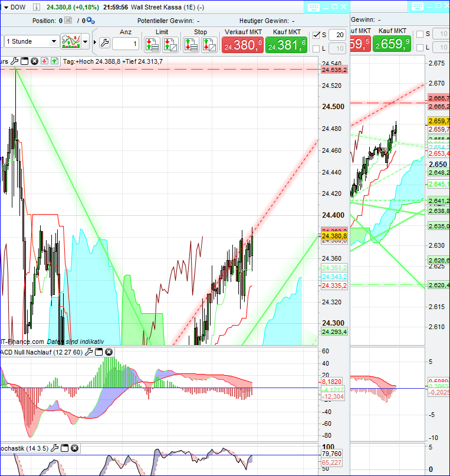The image size is (450, 476).
Task: Enable the L checkbox in the right window
Action: [420, 48]
